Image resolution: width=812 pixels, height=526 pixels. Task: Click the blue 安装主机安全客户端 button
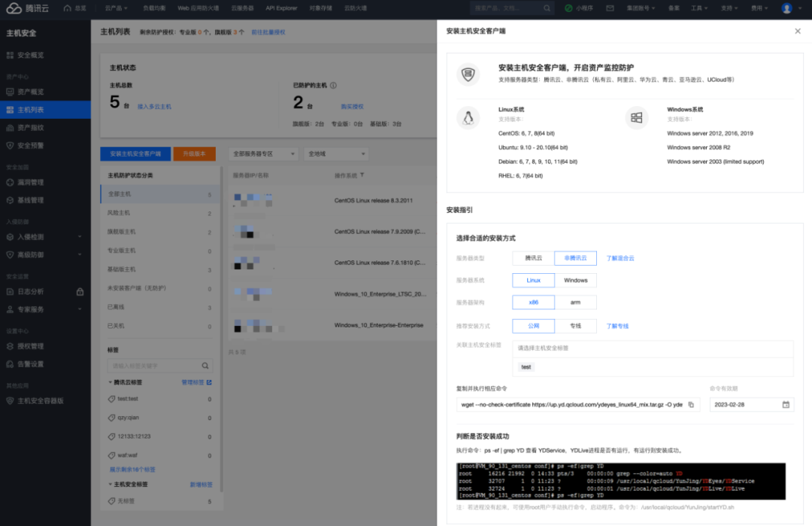tap(135, 154)
